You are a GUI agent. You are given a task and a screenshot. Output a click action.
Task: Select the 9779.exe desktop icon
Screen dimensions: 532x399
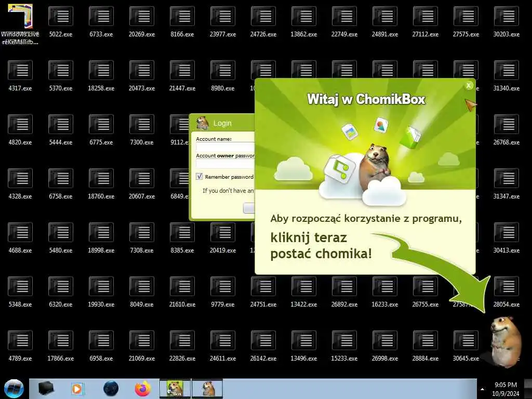[222, 292]
